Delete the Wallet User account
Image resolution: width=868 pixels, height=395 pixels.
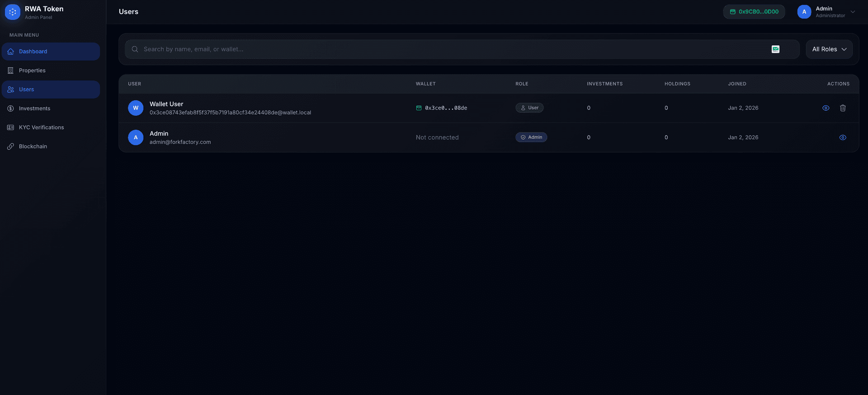(843, 108)
